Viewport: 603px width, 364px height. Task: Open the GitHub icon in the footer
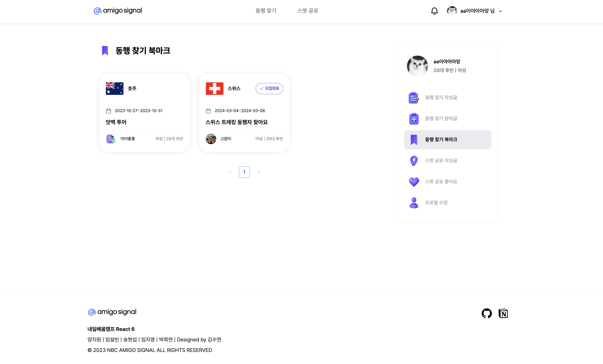click(487, 313)
